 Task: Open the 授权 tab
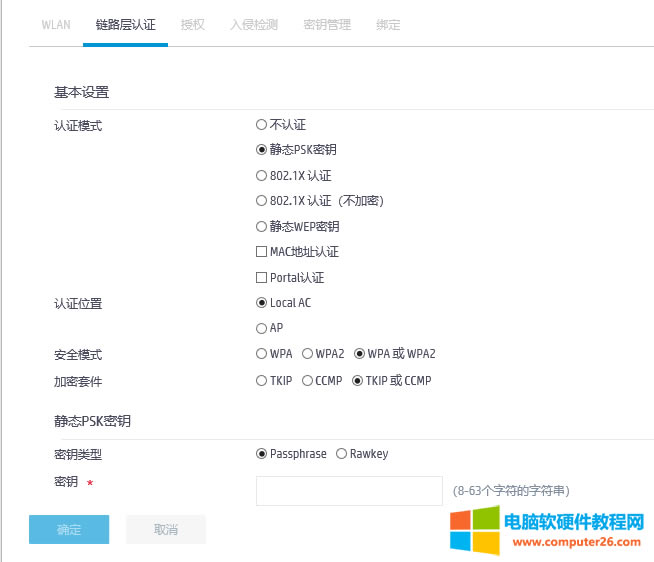193,25
